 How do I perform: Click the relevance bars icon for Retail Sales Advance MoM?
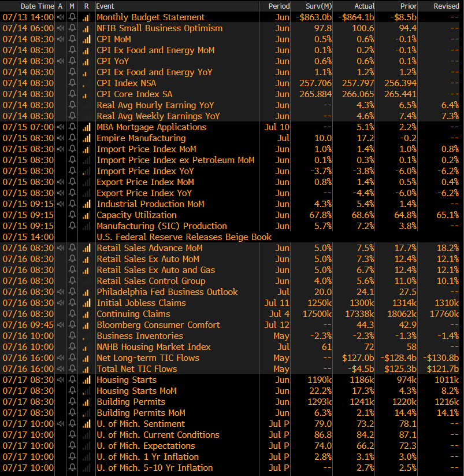(x=87, y=248)
